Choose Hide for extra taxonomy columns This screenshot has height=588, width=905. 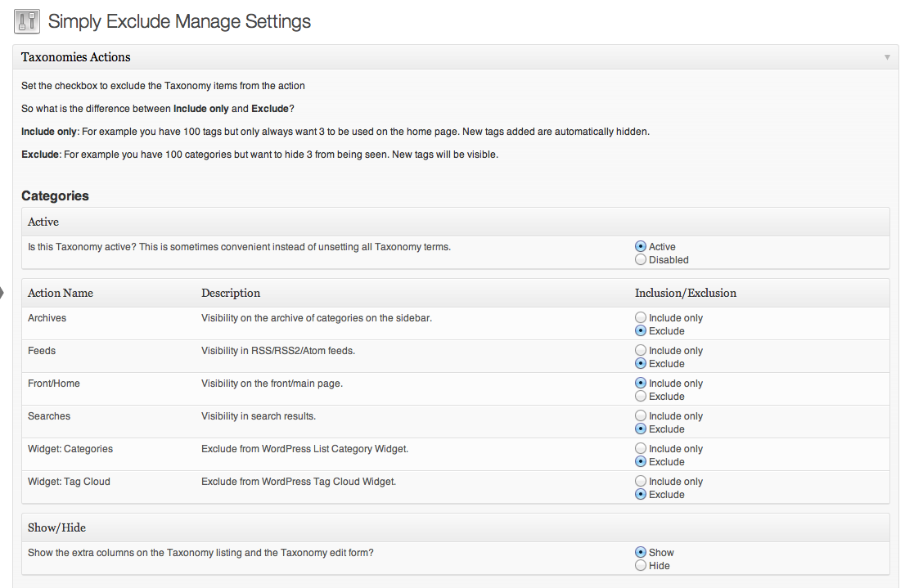click(641, 565)
